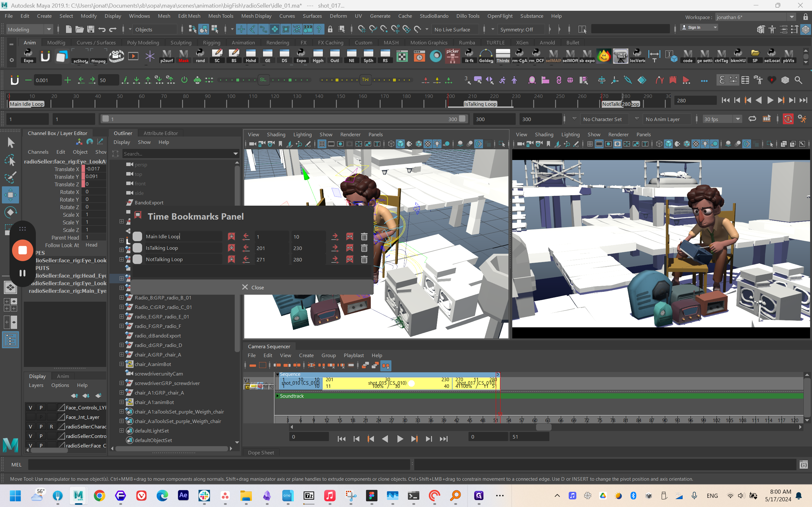Toggle visibility of Face_Controls_LYR layer

click(x=30, y=408)
